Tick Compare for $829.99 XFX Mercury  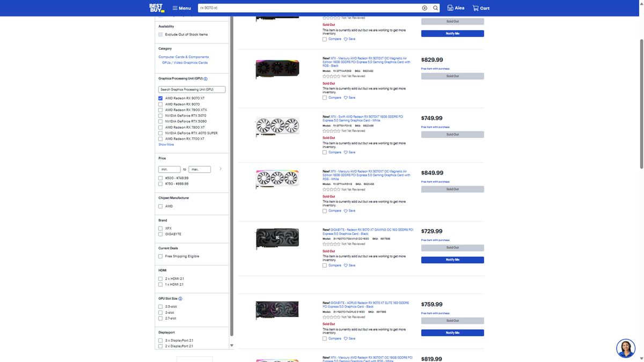point(325,98)
